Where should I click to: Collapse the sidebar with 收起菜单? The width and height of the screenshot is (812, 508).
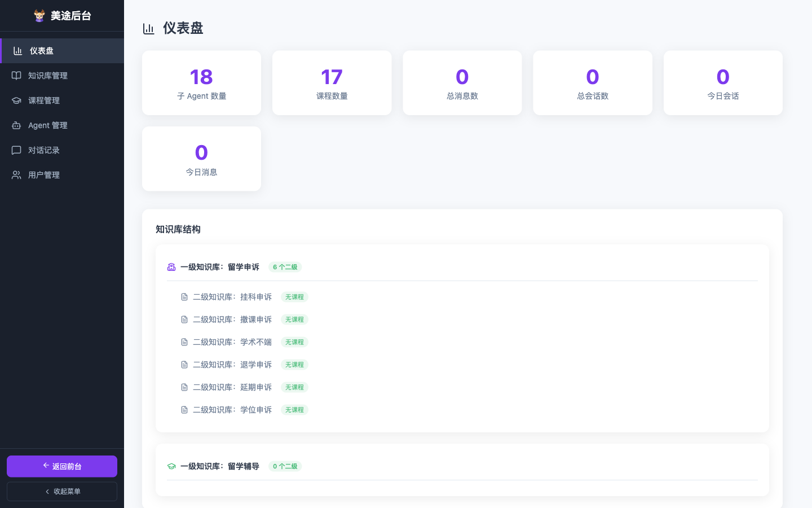coord(62,492)
